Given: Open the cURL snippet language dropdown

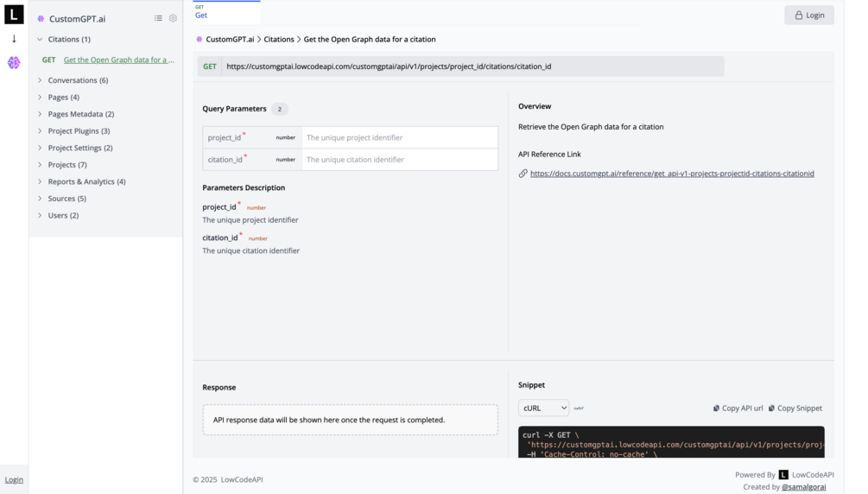Looking at the screenshot, I should tap(543, 408).
